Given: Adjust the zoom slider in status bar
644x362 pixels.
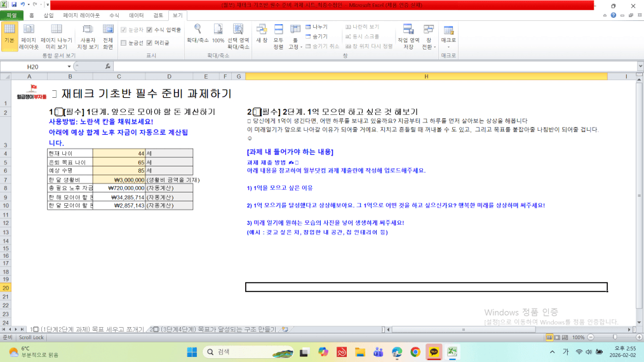Looking at the screenshot, I should 614,337.
